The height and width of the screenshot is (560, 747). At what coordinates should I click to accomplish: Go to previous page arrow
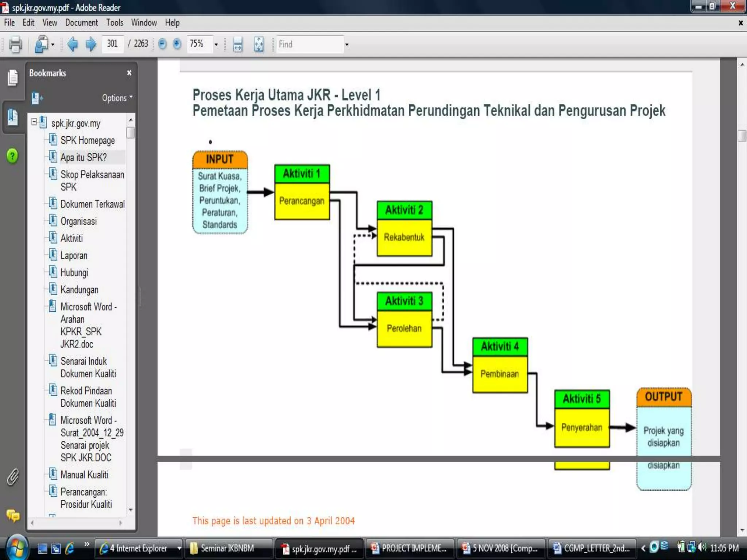coord(73,44)
